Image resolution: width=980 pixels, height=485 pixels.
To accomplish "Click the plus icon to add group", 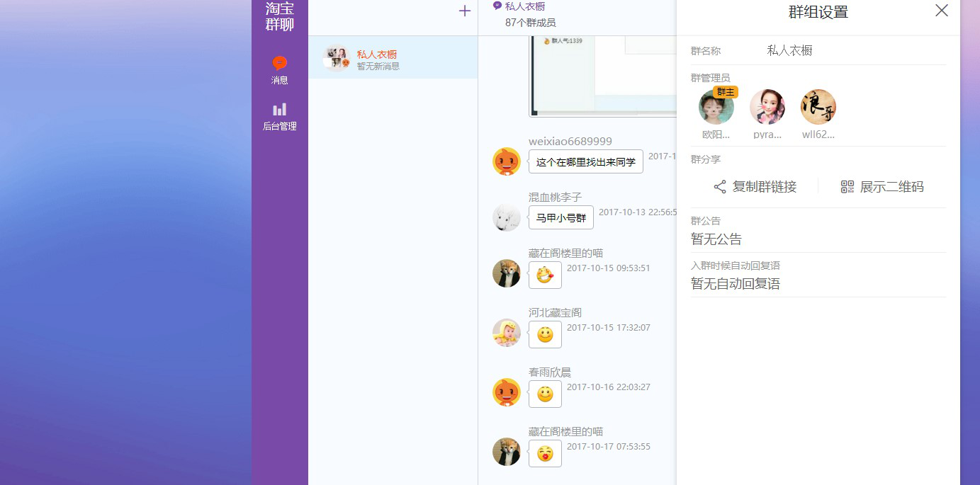I will 465,11.
